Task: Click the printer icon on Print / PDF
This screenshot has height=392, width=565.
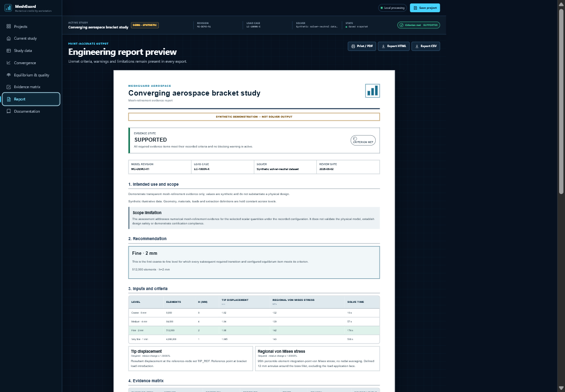Action: (353, 46)
